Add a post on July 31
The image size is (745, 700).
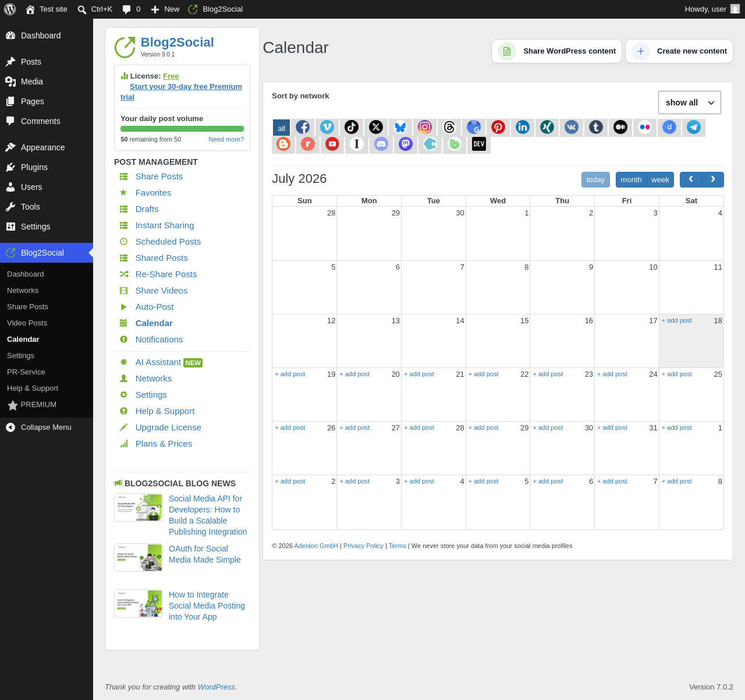coord(612,428)
